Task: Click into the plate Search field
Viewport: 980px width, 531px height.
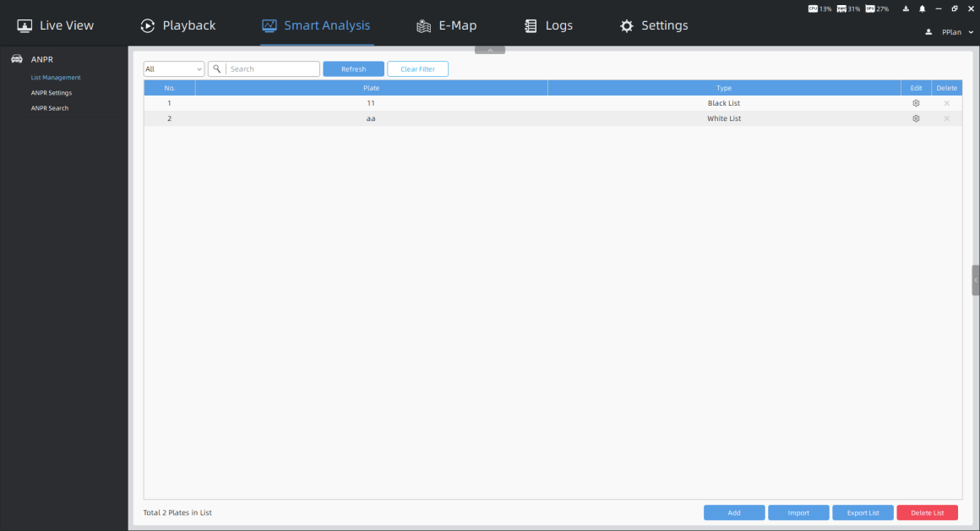Action: [272, 69]
